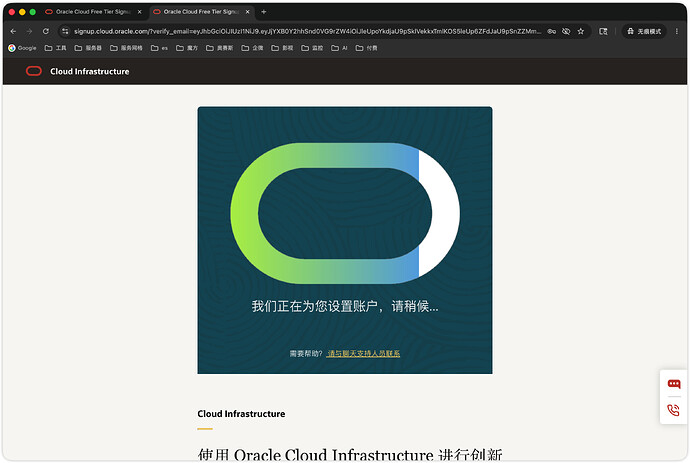The width and height of the screenshot is (690, 463).
Task: Click the Oracle ring loading graphic
Action: pos(345,213)
